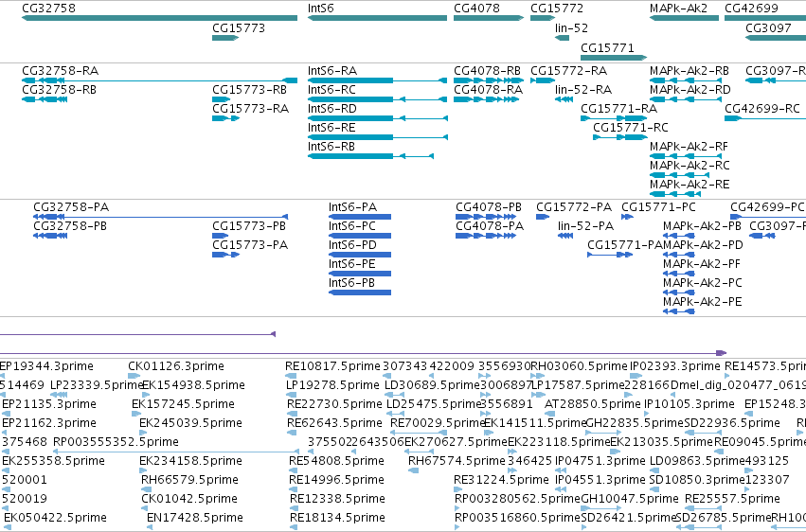Click the IntS6-RE transcript glyph
This screenshot has width=806, height=532.
[377, 137]
